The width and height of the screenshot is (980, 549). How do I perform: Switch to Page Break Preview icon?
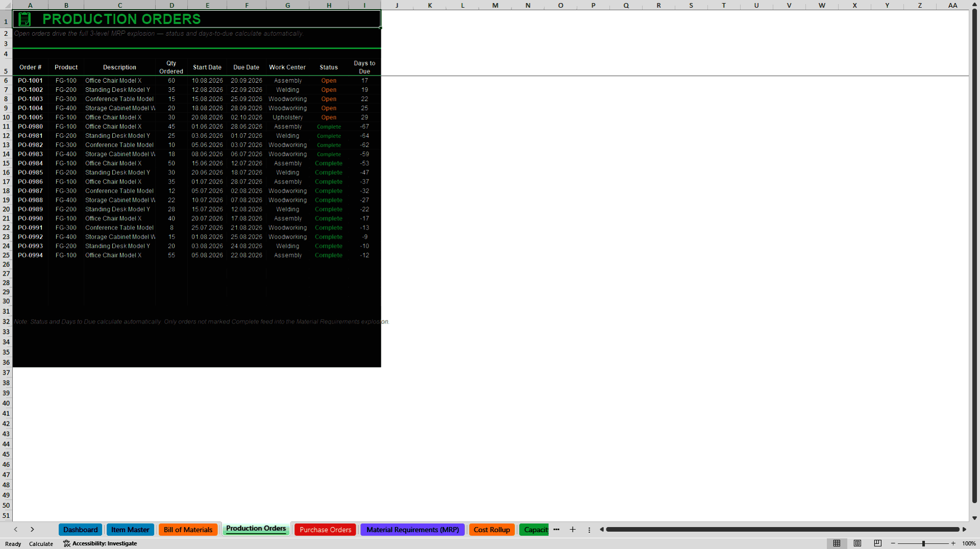pos(878,543)
